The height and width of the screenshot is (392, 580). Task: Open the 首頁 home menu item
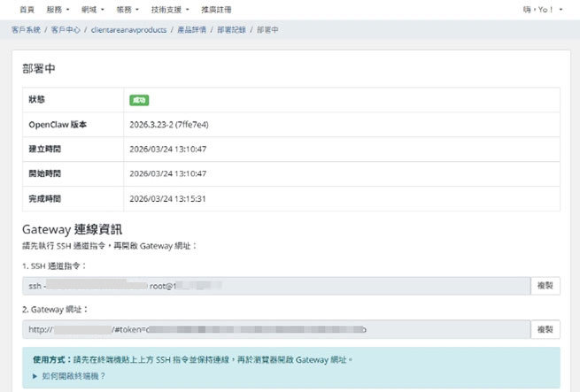pos(27,10)
